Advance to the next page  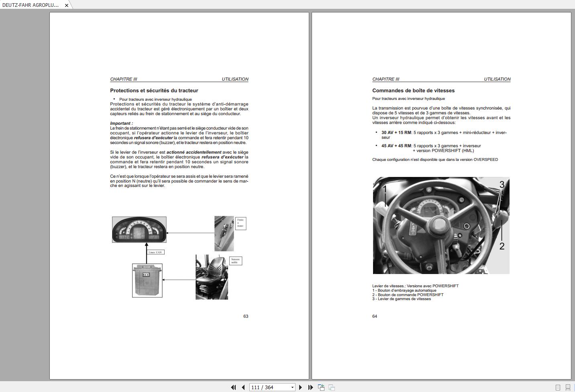(300, 387)
